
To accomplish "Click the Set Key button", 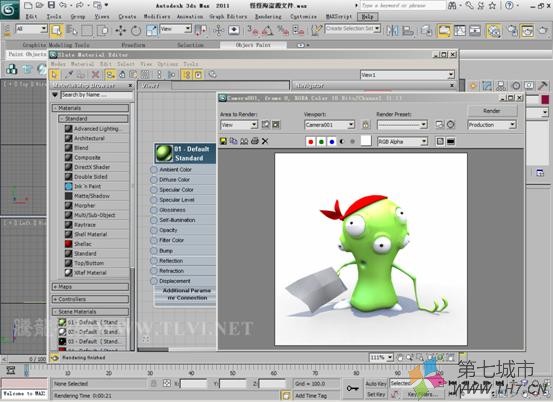I will pos(375,395).
